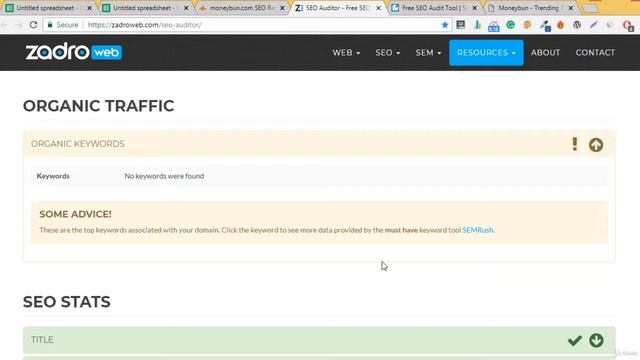The width and height of the screenshot is (640, 360).
Task: Close the Free SEO Audit Tool tab
Action: pos(474,8)
